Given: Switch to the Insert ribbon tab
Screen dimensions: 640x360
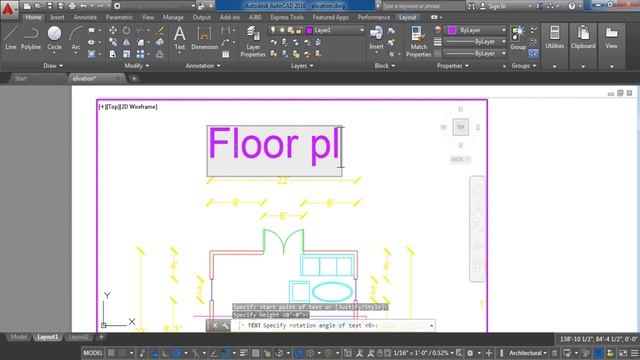Looking at the screenshot, I should 57,17.
